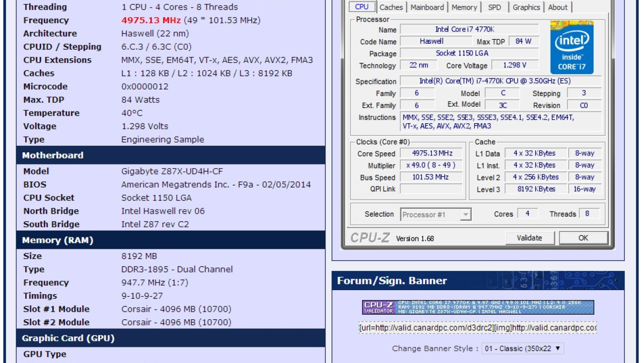Screen dimensions: 644x363
Task: Click the Max. TDP value "84 Watts"
Action: pyautogui.click(x=140, y=100)
